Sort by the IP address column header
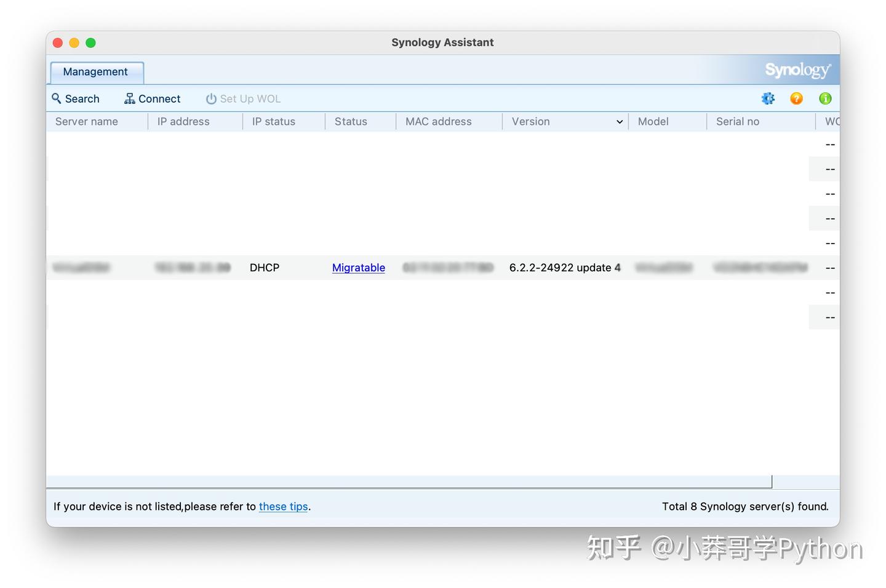The image size is (886, 588). click(183, 121)
